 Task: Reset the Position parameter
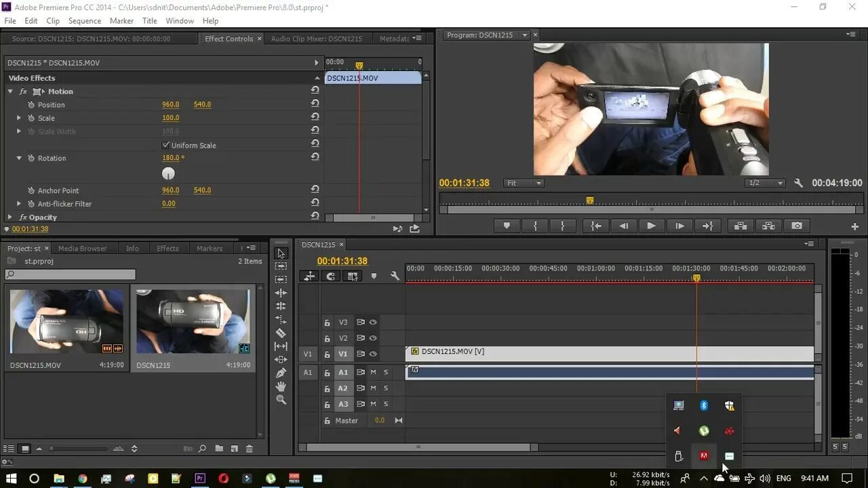[315, 104]
